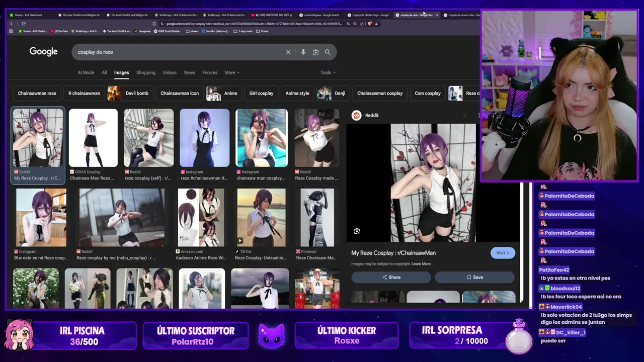Click the Google logo
Viewport: 644px width, 362px height.
tap(43, 51)
